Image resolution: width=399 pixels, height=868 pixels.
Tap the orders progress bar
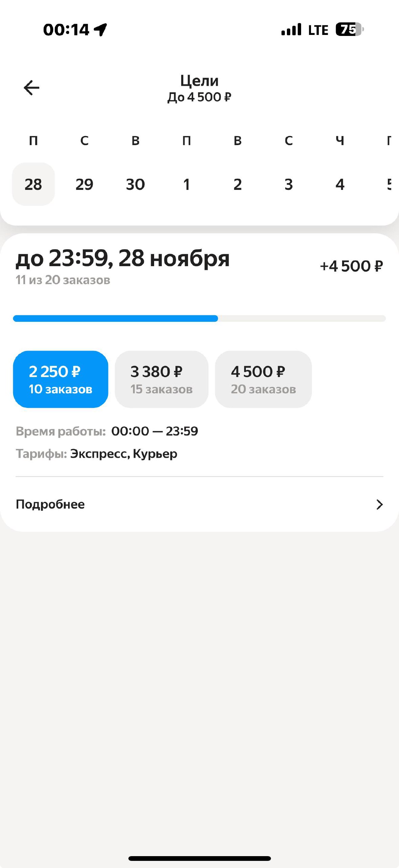(x=199, y=318)
